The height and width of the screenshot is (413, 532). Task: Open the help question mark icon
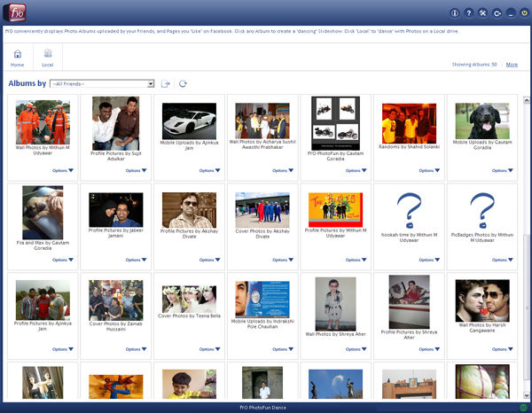tap(468, 13)
